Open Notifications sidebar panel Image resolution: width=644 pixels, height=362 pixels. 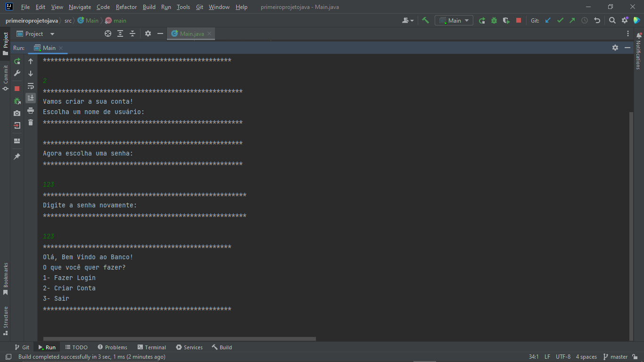point(639,51)
